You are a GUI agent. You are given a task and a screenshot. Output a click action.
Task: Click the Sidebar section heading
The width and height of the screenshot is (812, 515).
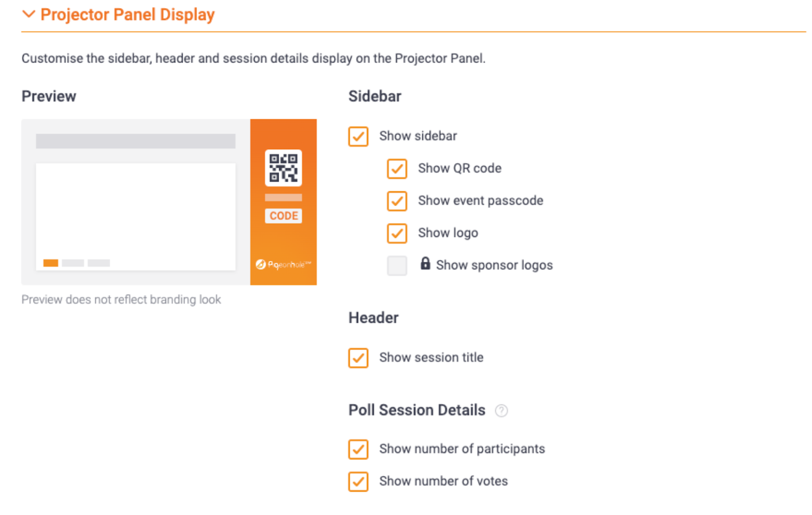pyautogui.click(x=375, y=96)
